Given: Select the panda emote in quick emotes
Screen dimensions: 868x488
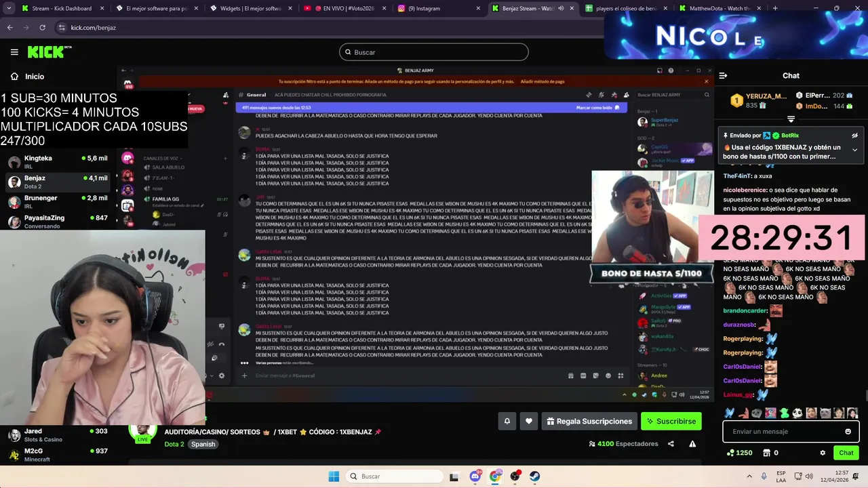Looking at the screenshot, I should click(x=797, y=413).
